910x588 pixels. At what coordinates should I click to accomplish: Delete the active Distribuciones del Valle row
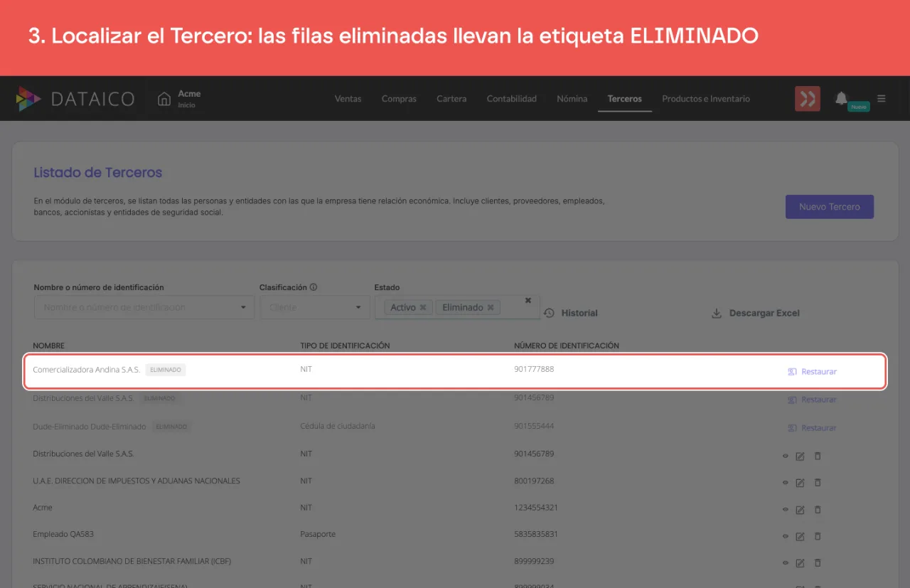(x=818, y=455)
